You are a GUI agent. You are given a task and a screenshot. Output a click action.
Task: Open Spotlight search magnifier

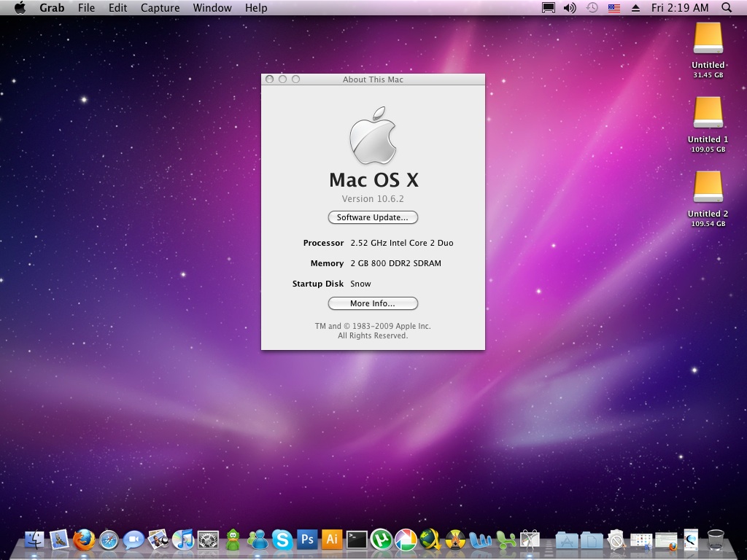coord(727,7)
